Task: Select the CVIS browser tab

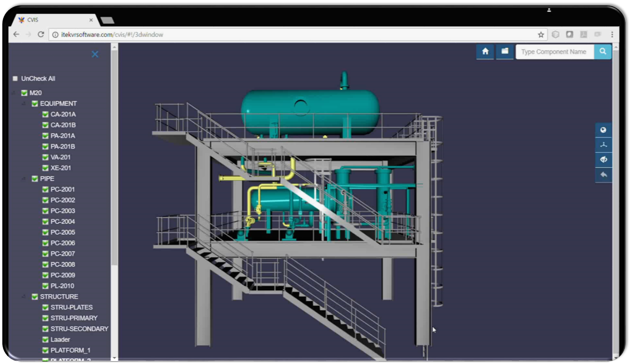Action: pyautogui.click(x=53, y=20)
